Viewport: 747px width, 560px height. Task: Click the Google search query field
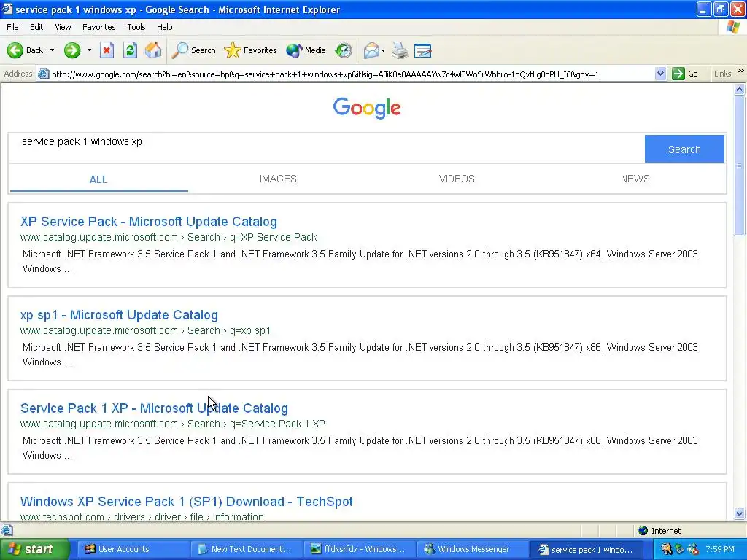326,149
